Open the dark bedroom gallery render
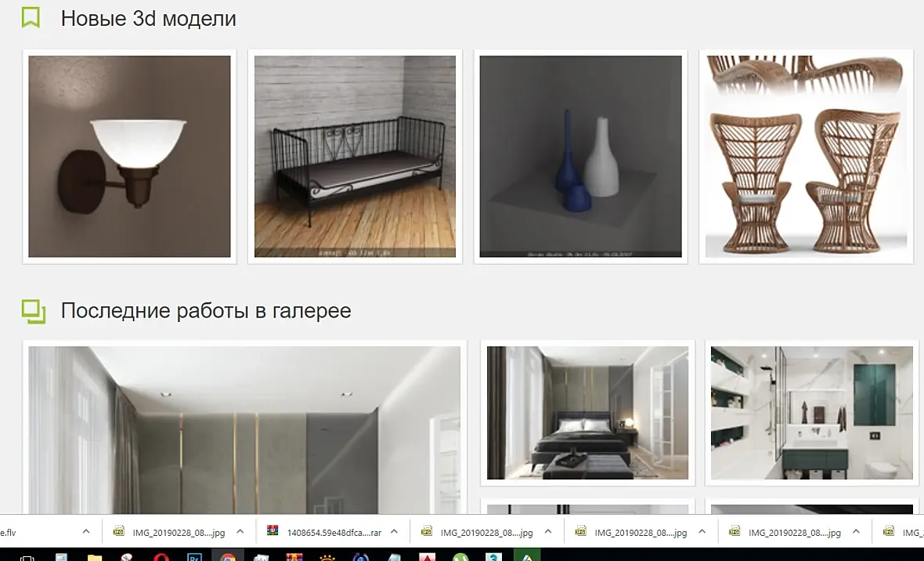 tap(587, 413)
